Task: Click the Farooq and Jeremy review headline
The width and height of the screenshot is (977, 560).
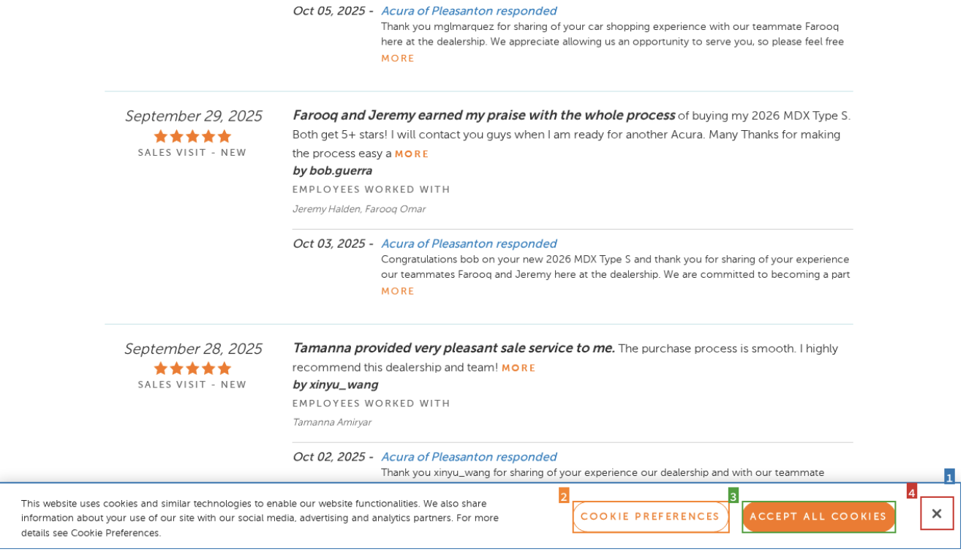Action: [483, 116]
